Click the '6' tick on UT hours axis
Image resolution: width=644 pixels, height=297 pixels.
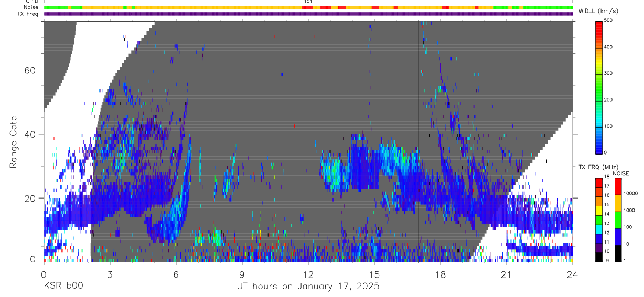pos(176,274)
